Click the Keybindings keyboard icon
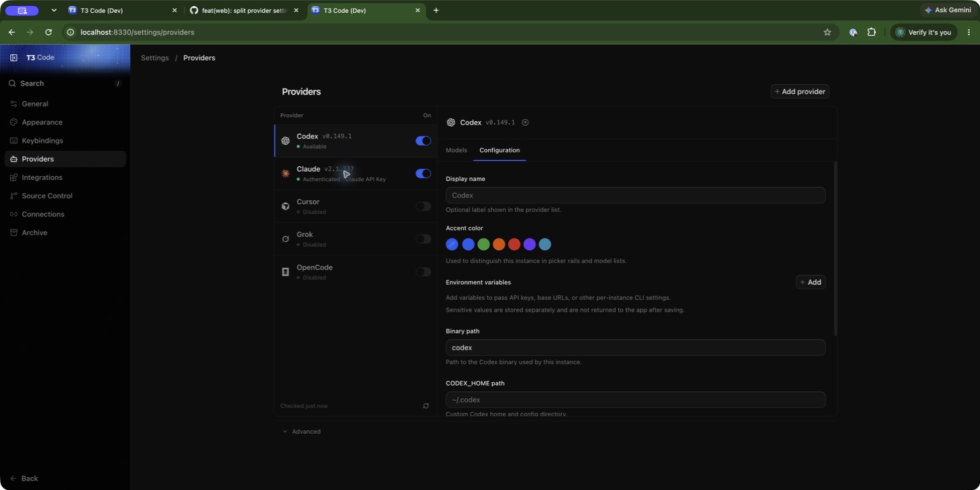Image resolution: width=980 pixels, height=490 pixels. coord(13,141)
